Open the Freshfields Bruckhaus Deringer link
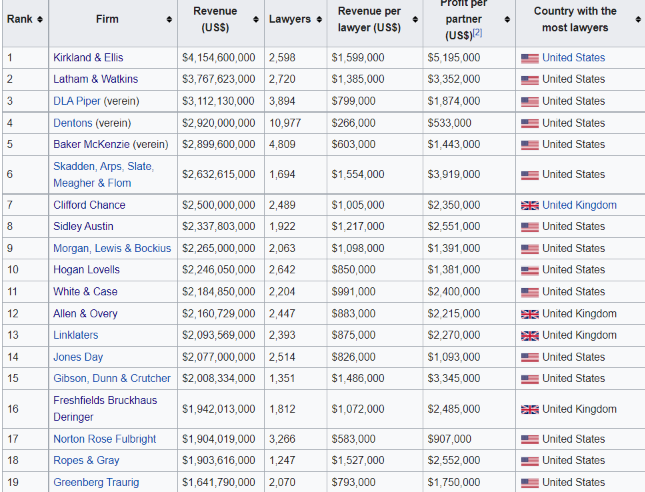Screen dimensions: 645x492 (x=105, y=408)
